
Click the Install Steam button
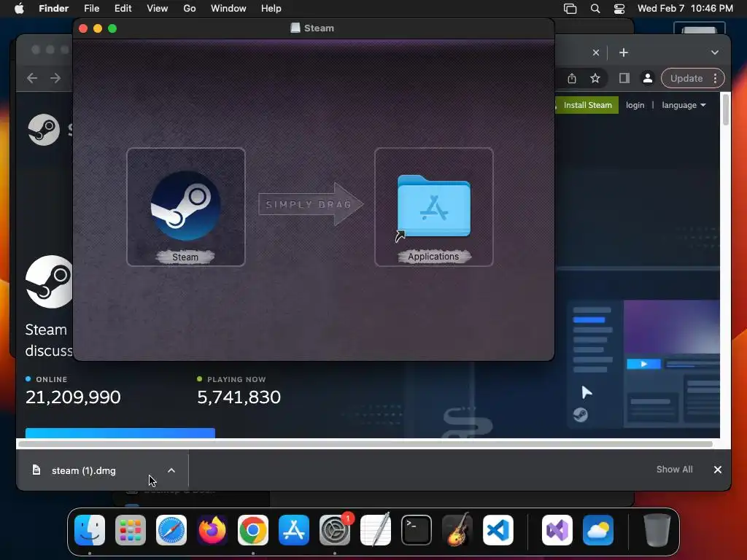[x=587, y=105]
